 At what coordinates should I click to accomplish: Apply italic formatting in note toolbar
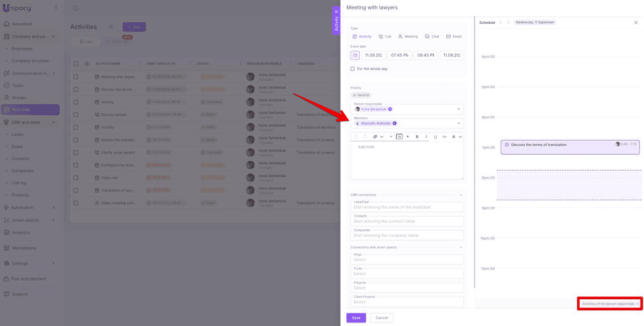426,137
